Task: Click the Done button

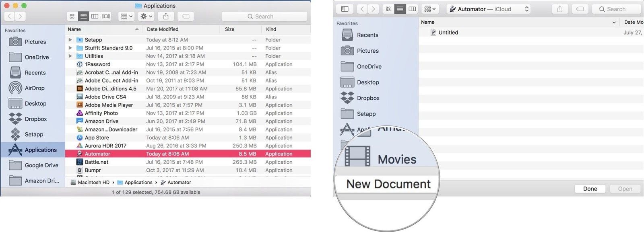Action: coord(590,189)
